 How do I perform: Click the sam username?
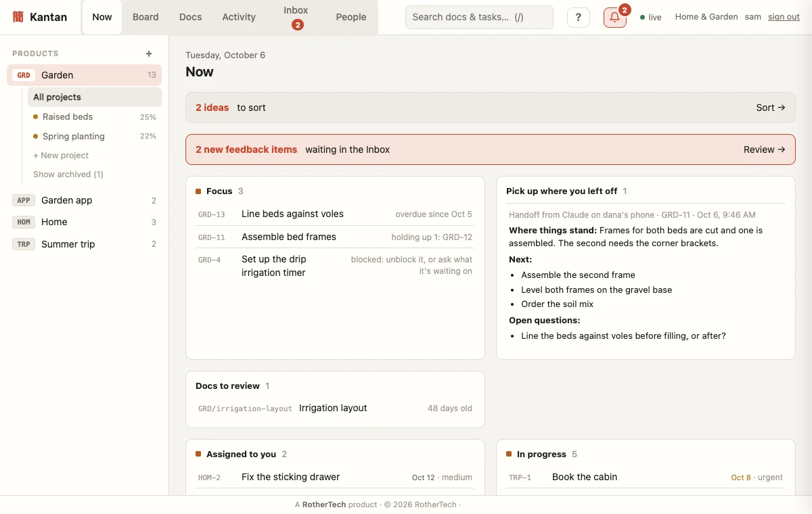(753, 17)
